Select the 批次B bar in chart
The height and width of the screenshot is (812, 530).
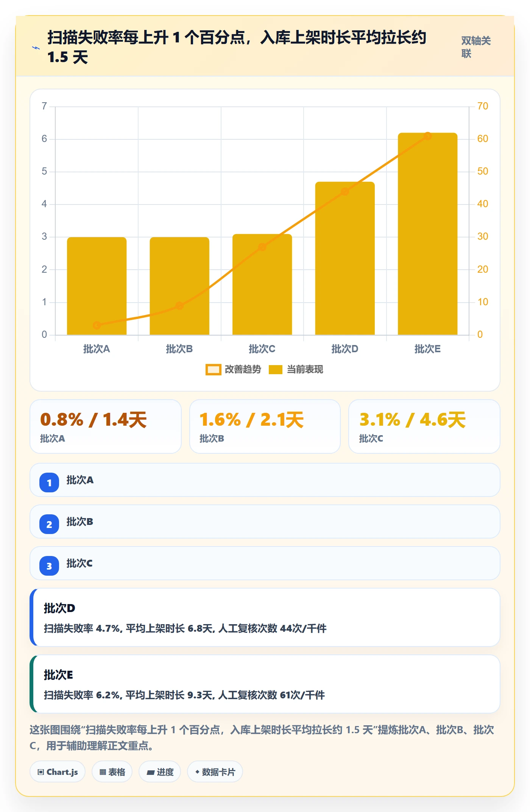[179, 286]
